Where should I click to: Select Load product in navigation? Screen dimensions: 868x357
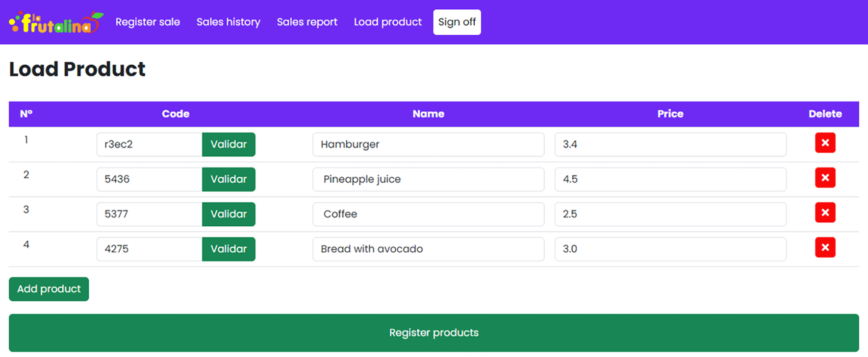(x=387, y=22)
